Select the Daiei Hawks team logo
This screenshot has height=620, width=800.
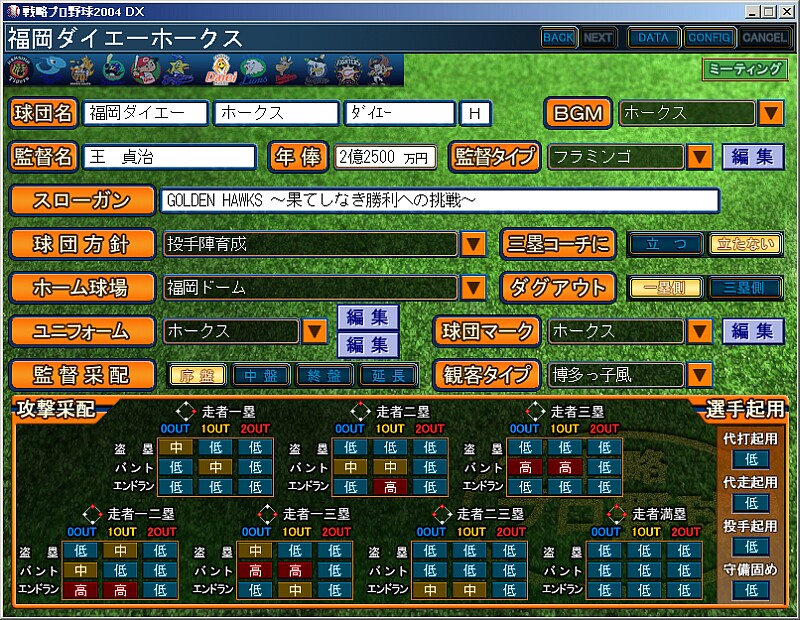pyautogui.click(x=221, y=70)
